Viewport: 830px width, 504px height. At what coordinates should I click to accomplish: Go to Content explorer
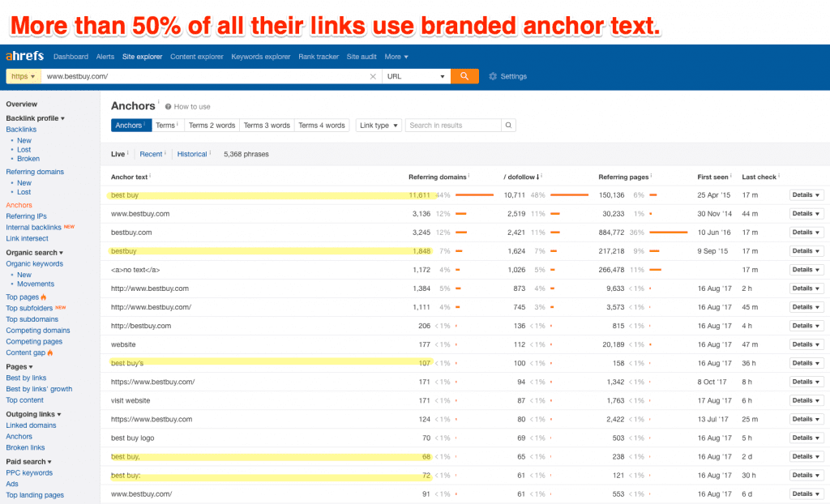click(x=196, y=57)
